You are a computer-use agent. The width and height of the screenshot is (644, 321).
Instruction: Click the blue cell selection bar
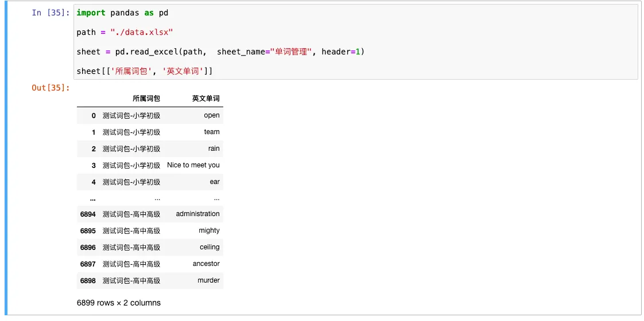tap(6, 159)
